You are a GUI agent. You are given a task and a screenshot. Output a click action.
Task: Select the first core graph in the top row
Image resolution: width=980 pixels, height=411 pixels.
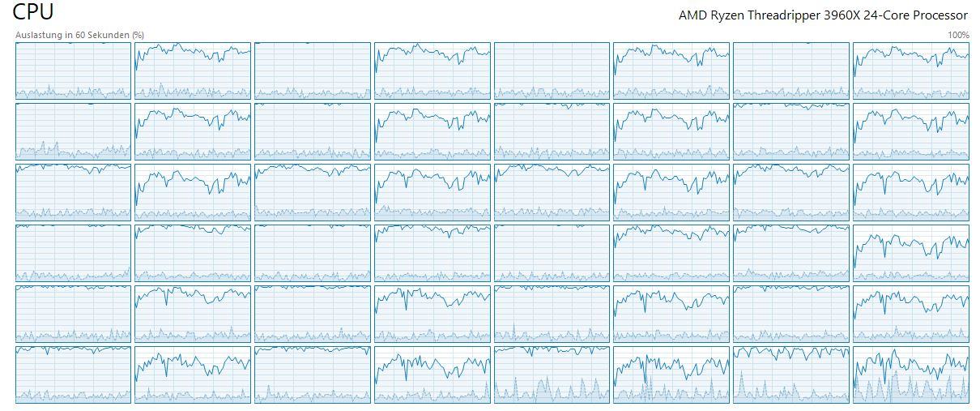click(73, 71)
